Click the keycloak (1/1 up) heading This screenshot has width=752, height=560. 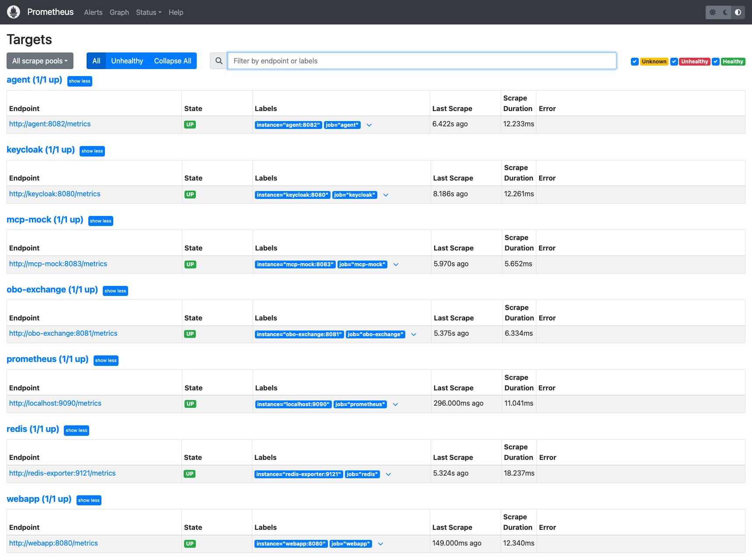[41, 150]
